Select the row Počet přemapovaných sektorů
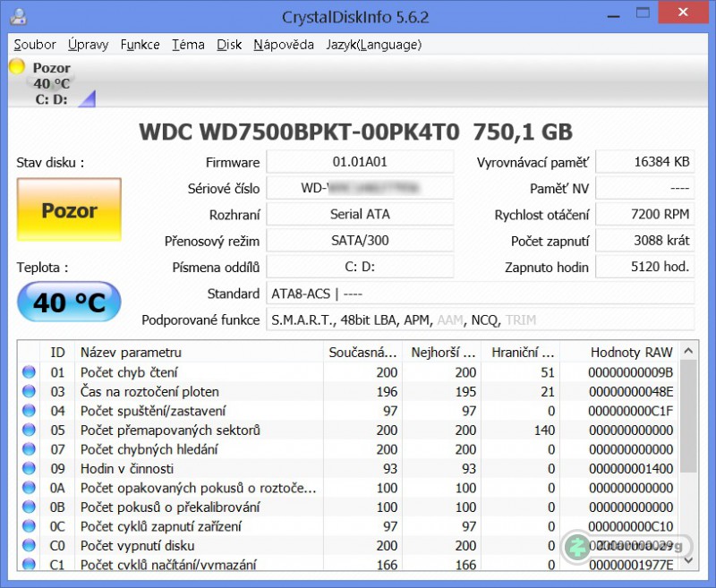The width and height of the screenshot is (716, 588). coord(348,430)
